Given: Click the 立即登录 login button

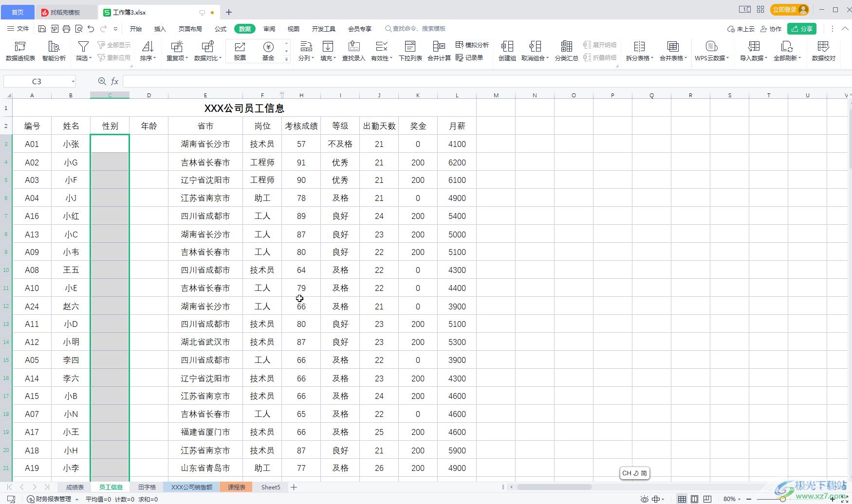Looking at the screenshot, I should pyautogui.click(x=789, y=10).
